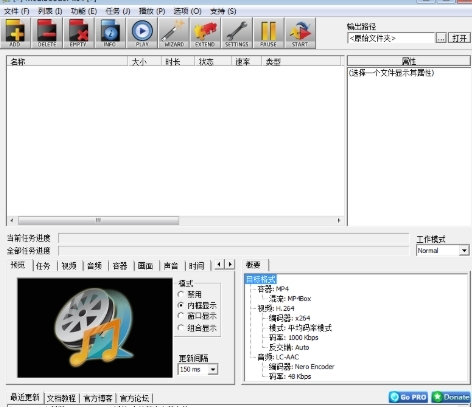Click the PAUSE toolbar icon
Image resolution: width=472 pixels, height=407 pixels.
tap(268, 33)
